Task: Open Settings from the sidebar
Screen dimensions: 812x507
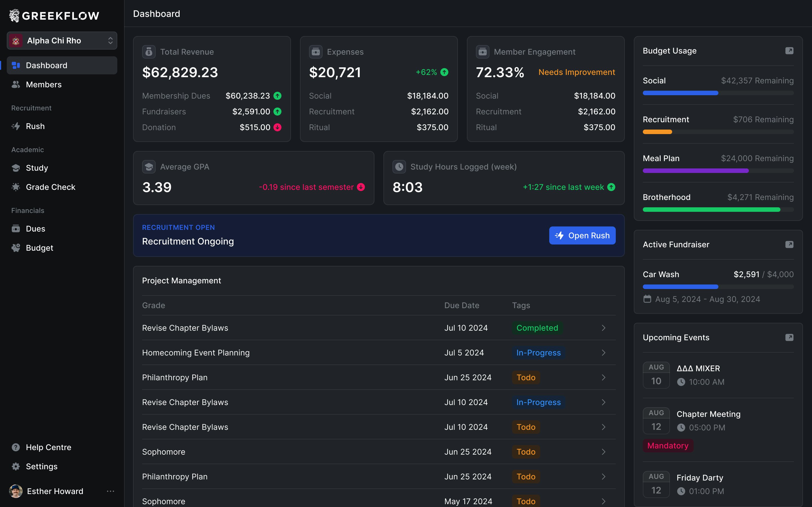Action: point(42,466)
